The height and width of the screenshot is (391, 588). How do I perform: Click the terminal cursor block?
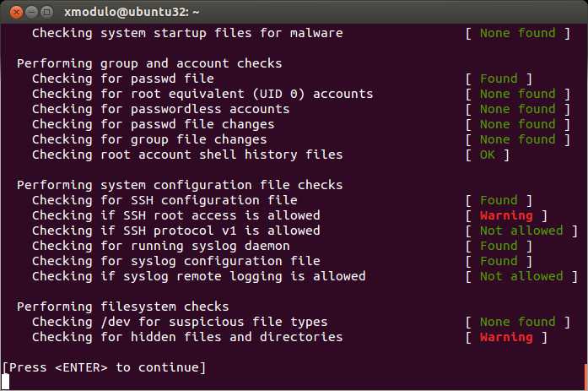click(x=5, y=382)
